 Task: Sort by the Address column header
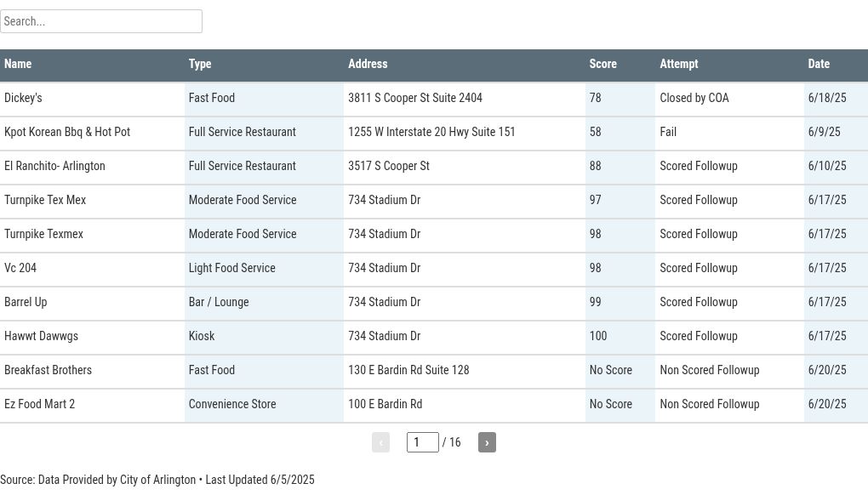[368, 64]
